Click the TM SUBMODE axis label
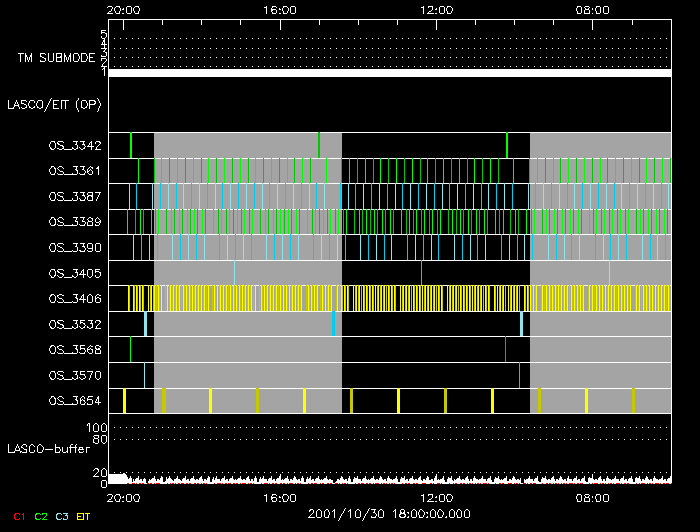Viewport: 700px width, 532px height. (x=55, y=58)
